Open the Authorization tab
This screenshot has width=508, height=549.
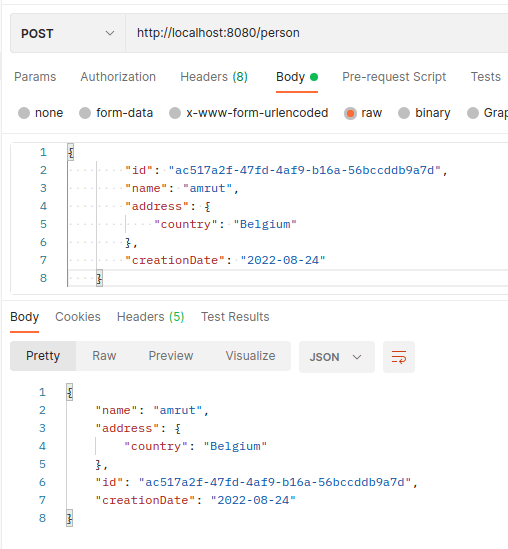click(x=118, y=77)
